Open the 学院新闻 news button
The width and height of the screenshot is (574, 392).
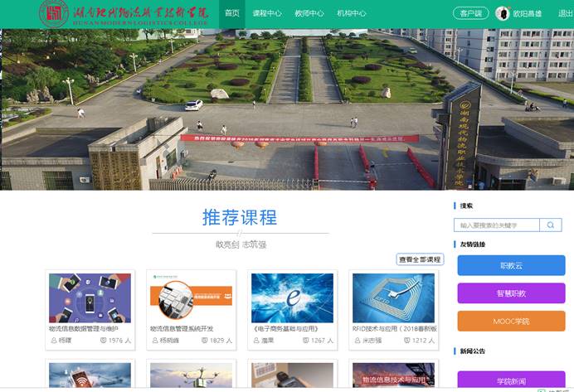pos(511,380)
